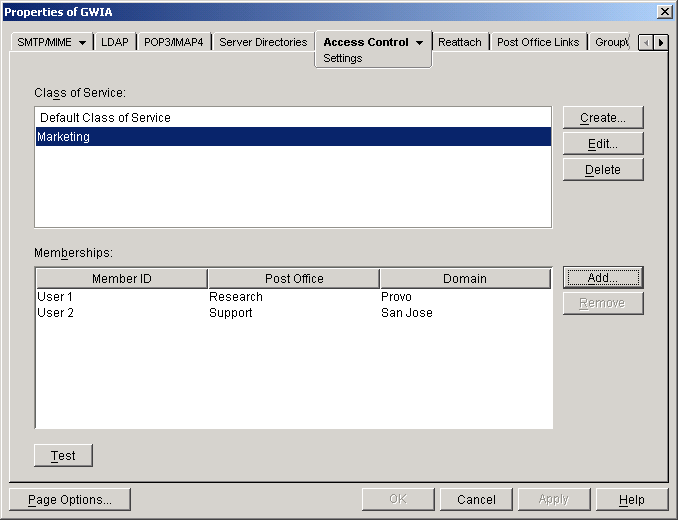This screenshot has height=520, width=678.
Task: Select the User 1 membership row
Action: pyautogui.click(x=294, y=297)
